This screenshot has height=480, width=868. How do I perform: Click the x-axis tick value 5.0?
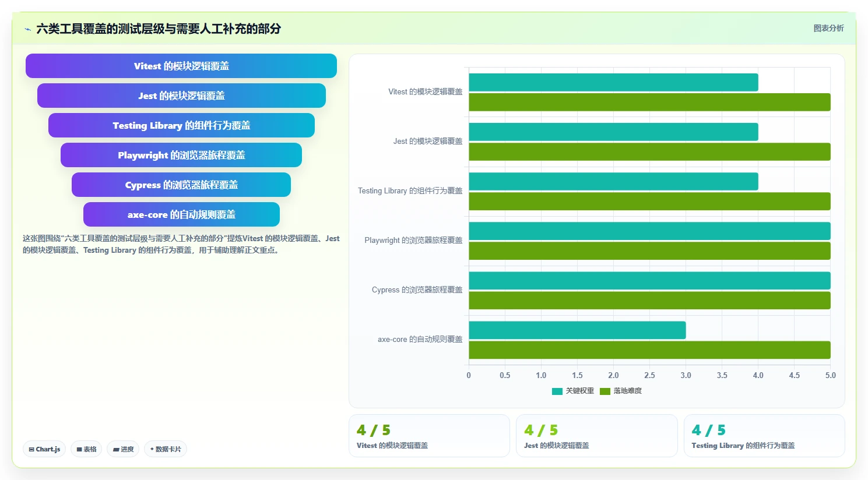[830, 375]
